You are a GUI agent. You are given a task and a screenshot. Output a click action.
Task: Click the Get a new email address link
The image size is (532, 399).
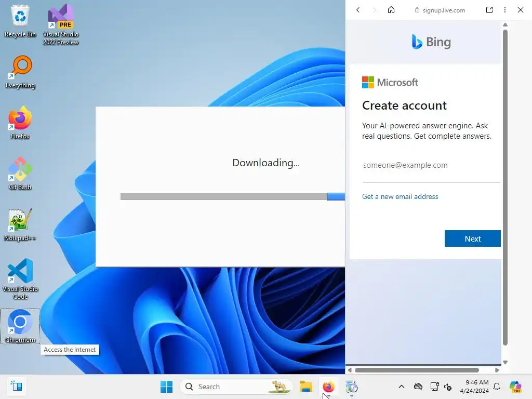click(x=400, y=196)
